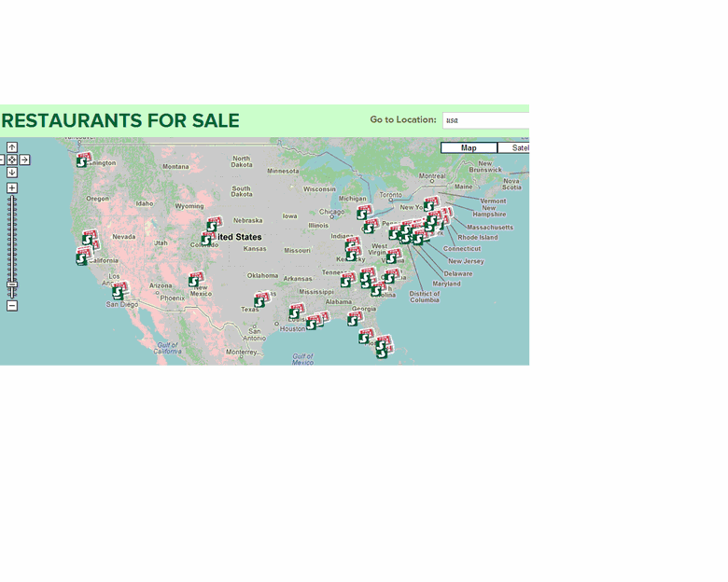Focus the Go to Location field
Screen dimensions: 728x582
485,120
